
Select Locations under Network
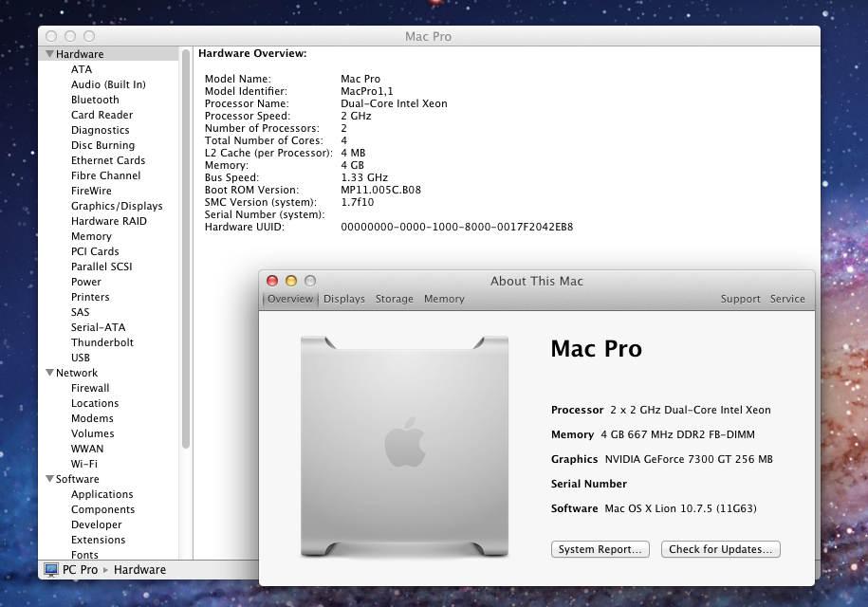point(95,403)
